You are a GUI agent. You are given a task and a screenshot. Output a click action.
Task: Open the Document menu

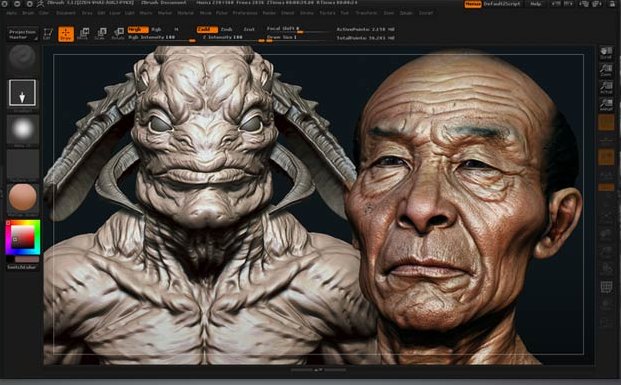coord(66,13)
